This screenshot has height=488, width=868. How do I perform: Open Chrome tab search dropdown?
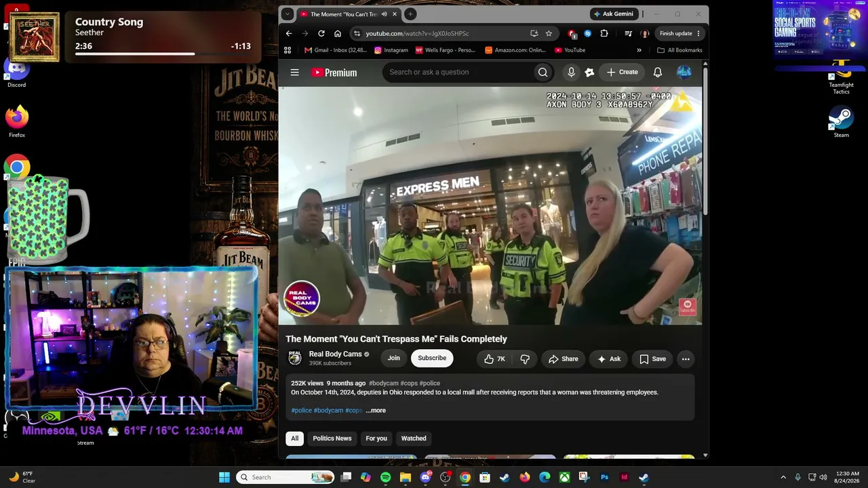point(288,14)
